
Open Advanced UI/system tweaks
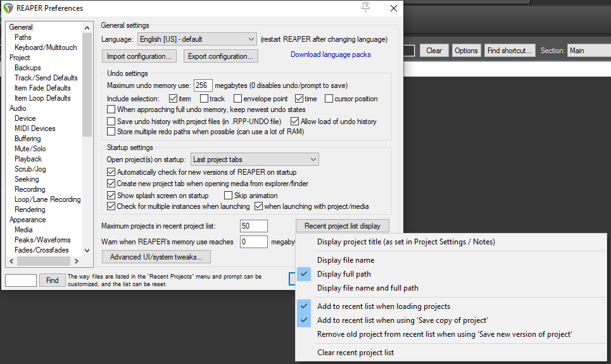point(156,257)
